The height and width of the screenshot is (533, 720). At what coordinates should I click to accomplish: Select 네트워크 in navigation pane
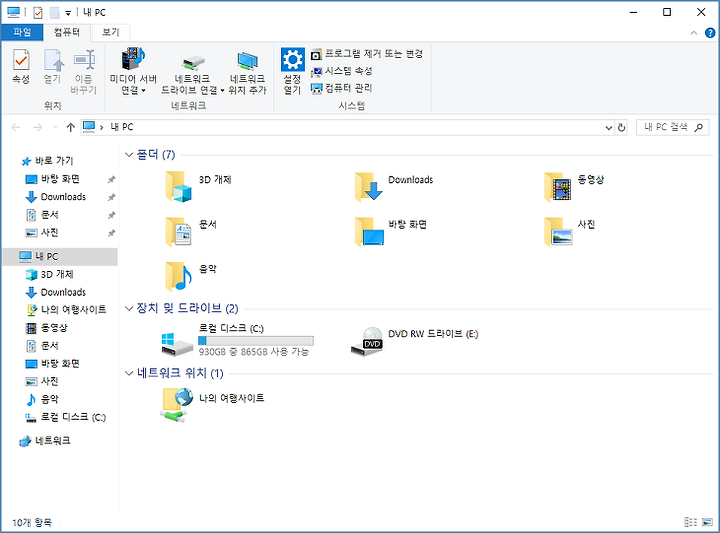45,441
